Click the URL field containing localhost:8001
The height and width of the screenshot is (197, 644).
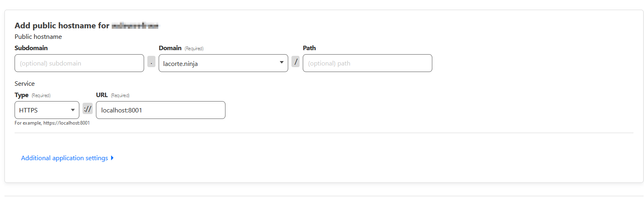160,110
